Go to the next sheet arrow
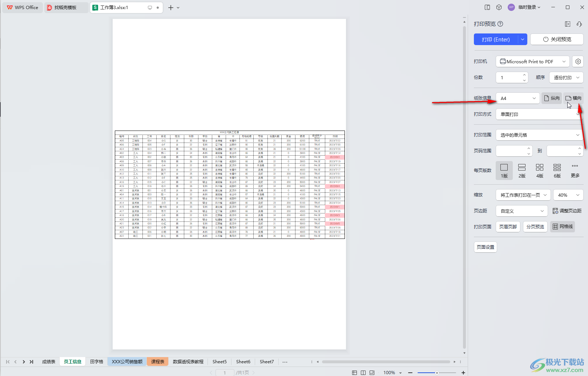Screen dimensions: 588x376 [24, 362]
